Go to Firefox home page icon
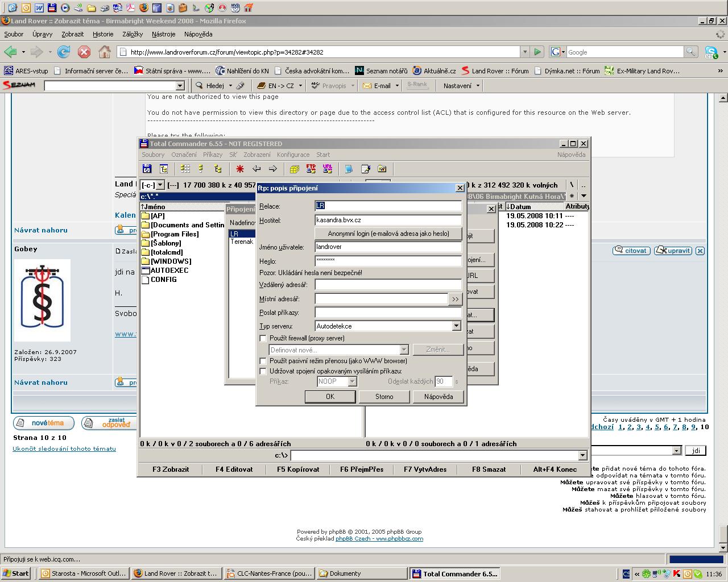 tap(105, 52)
